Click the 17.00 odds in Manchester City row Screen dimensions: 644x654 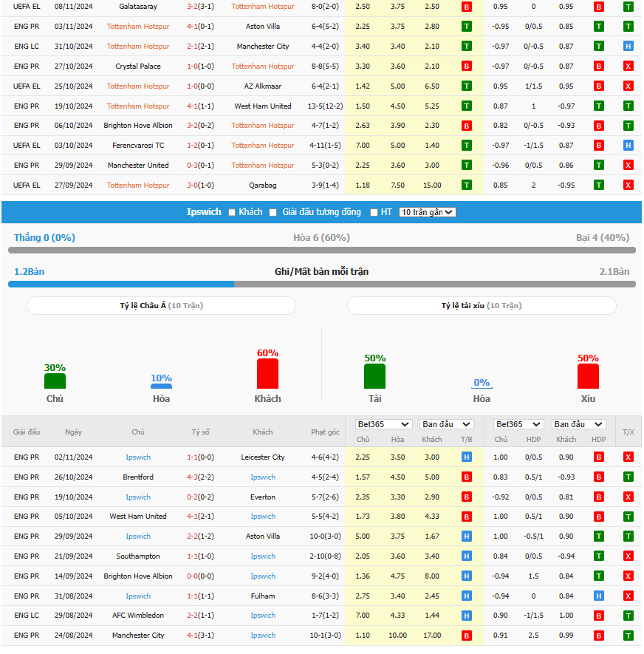pos(432,636)
